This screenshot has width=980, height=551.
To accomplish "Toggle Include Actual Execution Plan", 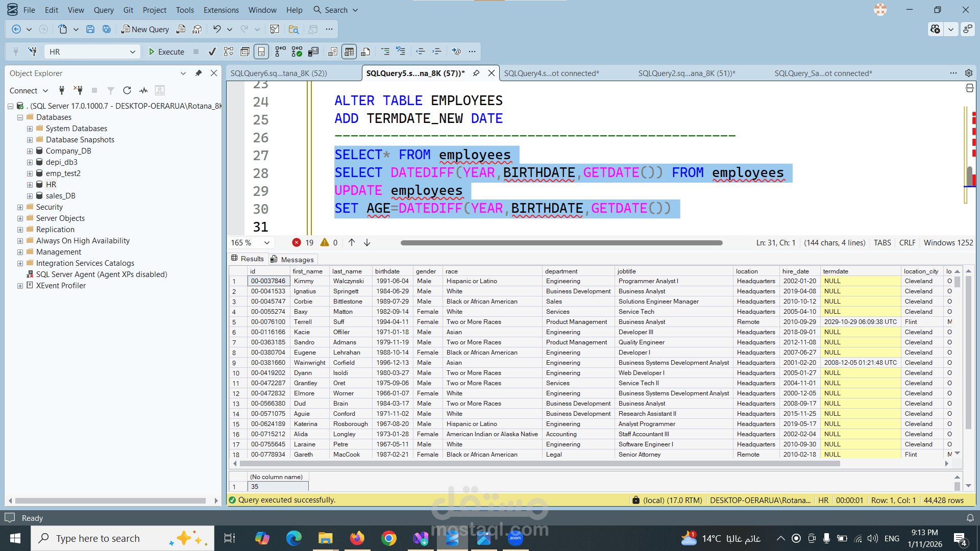I will point(280,52).
